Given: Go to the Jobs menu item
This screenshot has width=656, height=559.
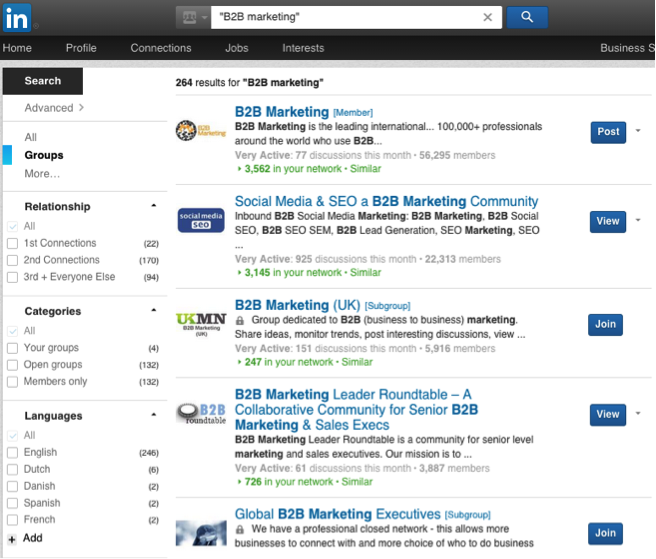Looking at the screenshot, I should click(237, 48).
